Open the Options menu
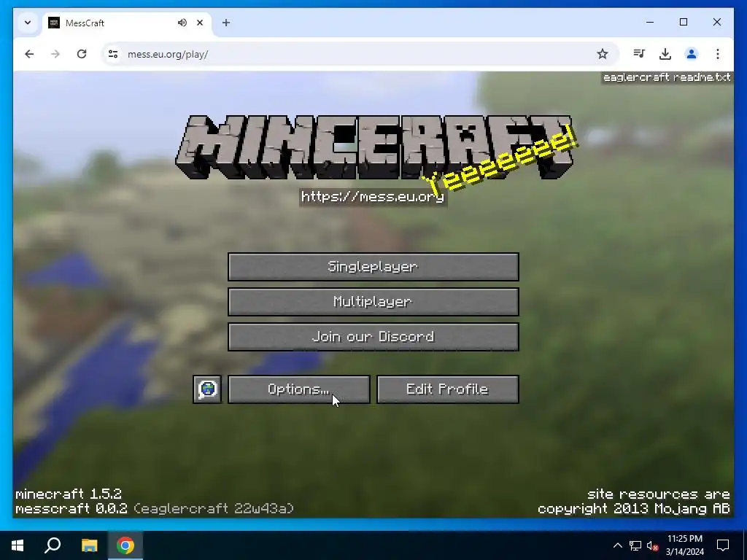This screenshot has width=747, height=560. coord(298,389)
